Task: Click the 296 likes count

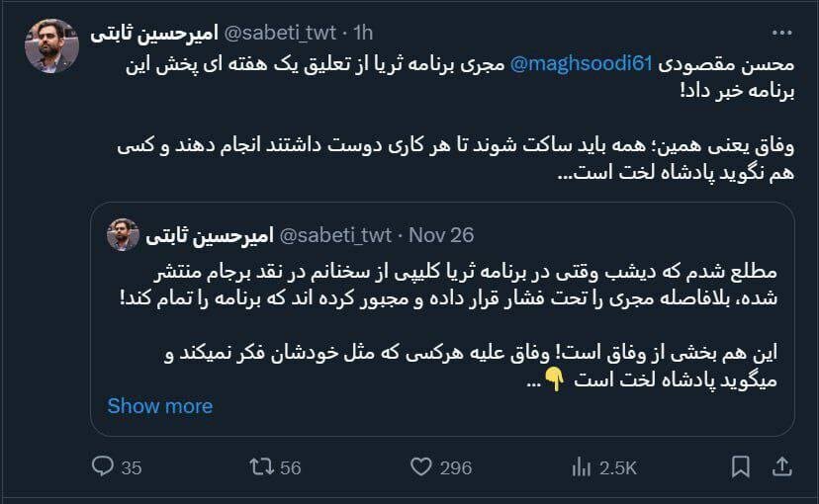Action: click(x=456, y=467)
